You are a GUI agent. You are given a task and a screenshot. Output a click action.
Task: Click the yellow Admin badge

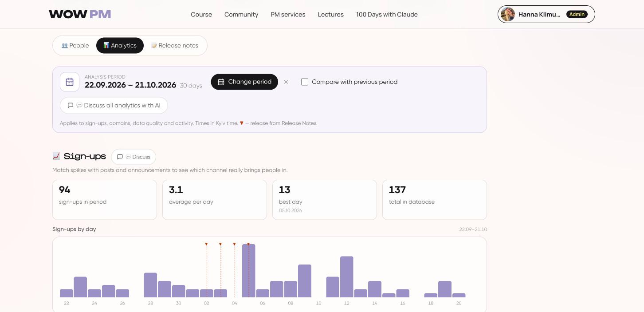[x=577, y=14]
